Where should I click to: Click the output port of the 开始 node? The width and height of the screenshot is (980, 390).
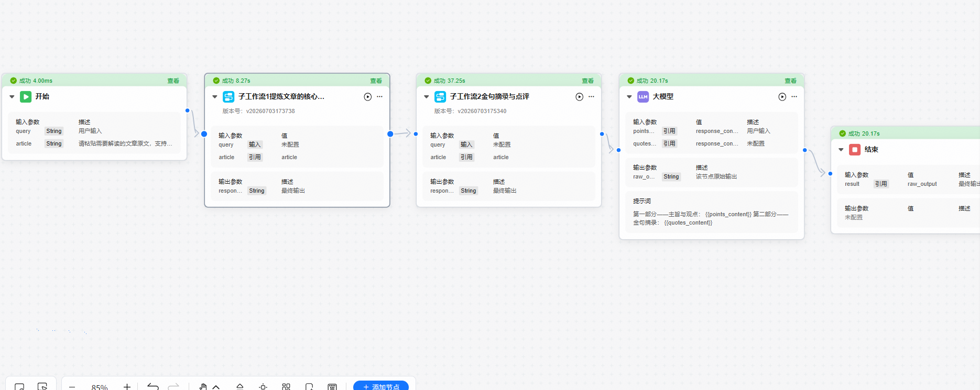coord(187,110)
